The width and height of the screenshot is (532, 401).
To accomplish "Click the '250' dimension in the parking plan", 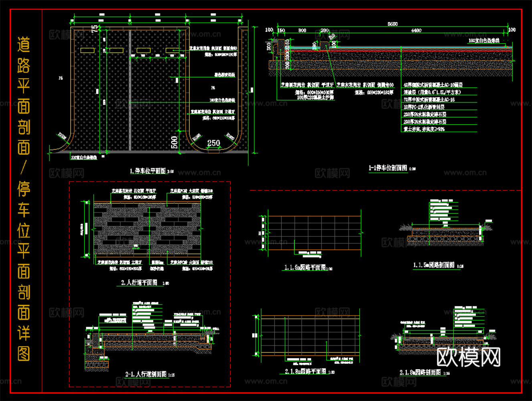I will [x=214, y=143].
